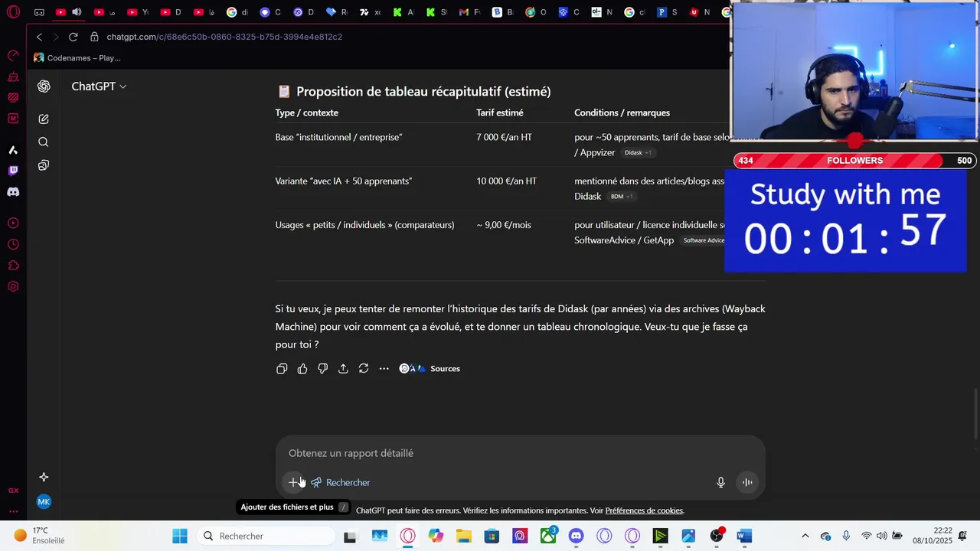The image size is (980, 551).
Task: Give the response a thumbs down
Action: click(x=322, y=369)
